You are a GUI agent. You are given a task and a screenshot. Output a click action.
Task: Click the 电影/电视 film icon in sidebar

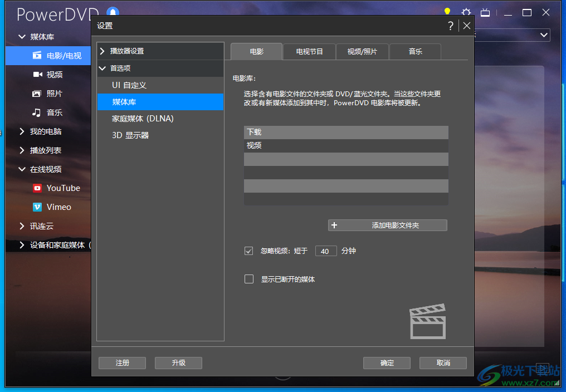(37, 55)
